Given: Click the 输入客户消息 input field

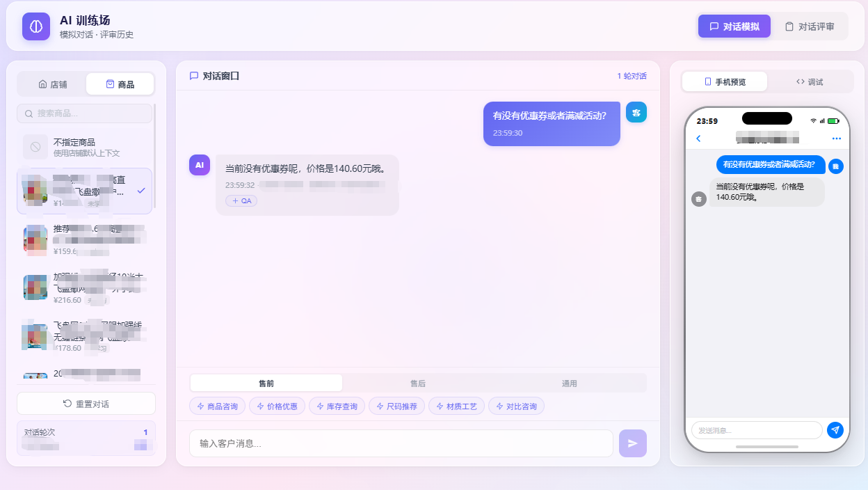Looking at the screenshot, I should click(x=401, y=443).
